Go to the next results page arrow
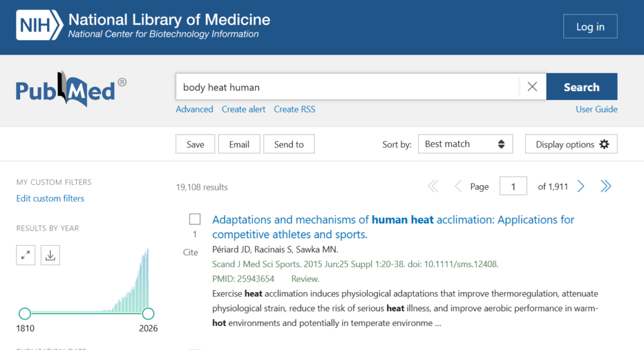Viewport: 644px width, 350px height. click(580, 186)
